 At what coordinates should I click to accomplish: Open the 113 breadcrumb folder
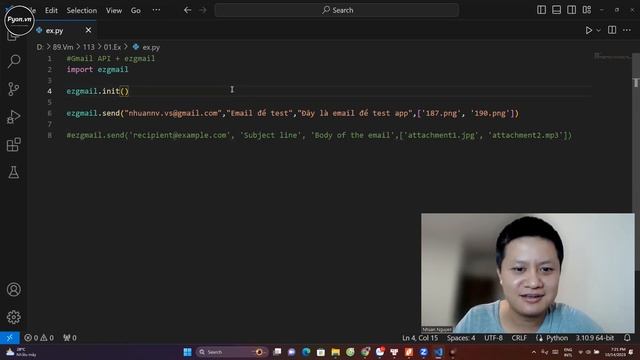pyautogui.click(x=89, y=47)
